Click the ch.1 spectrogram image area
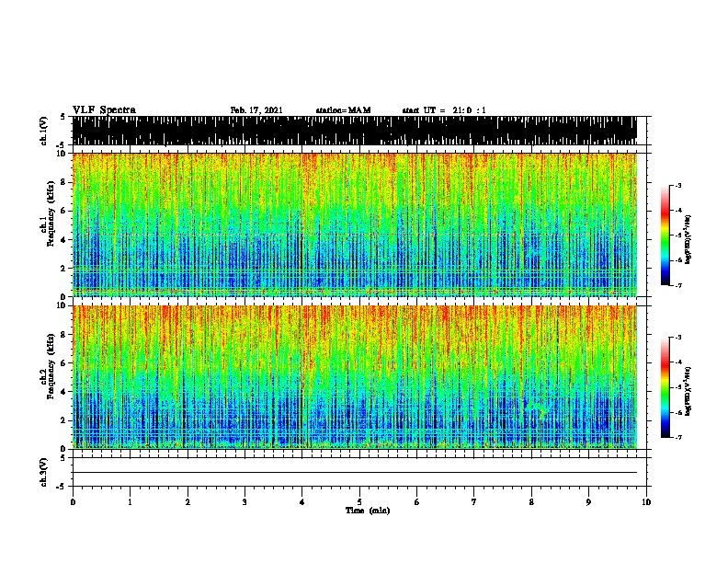 point(354,224)
